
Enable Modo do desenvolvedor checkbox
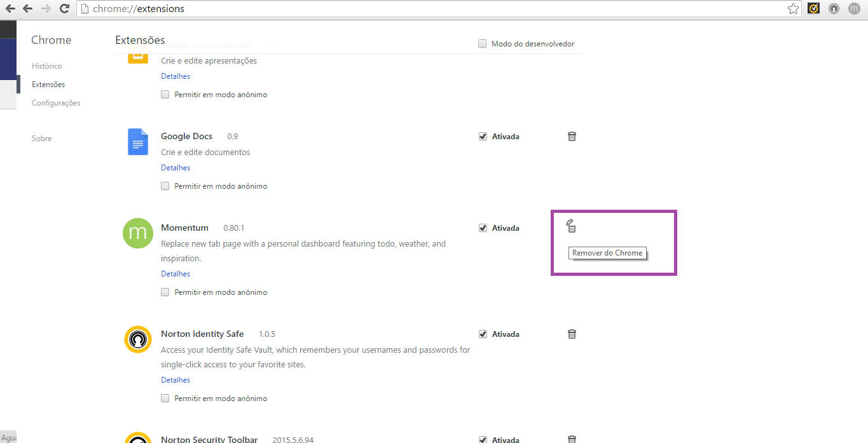[483, 44]
